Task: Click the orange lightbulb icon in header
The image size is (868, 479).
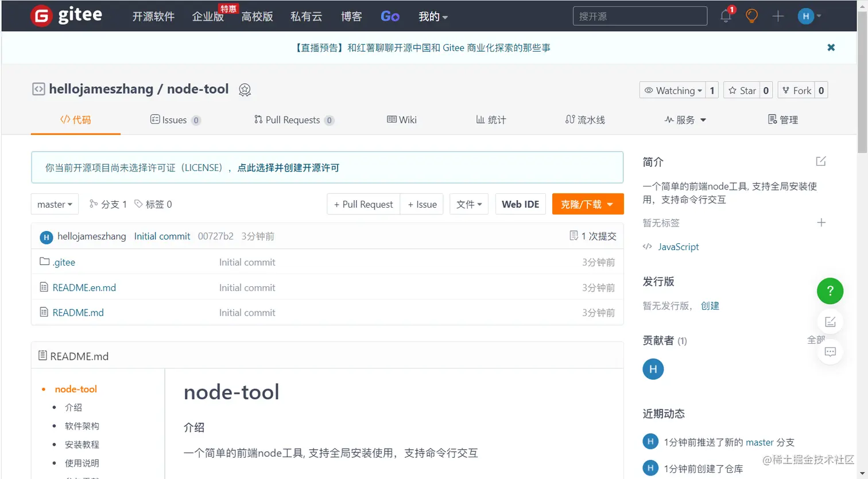Action: [751, 16]
